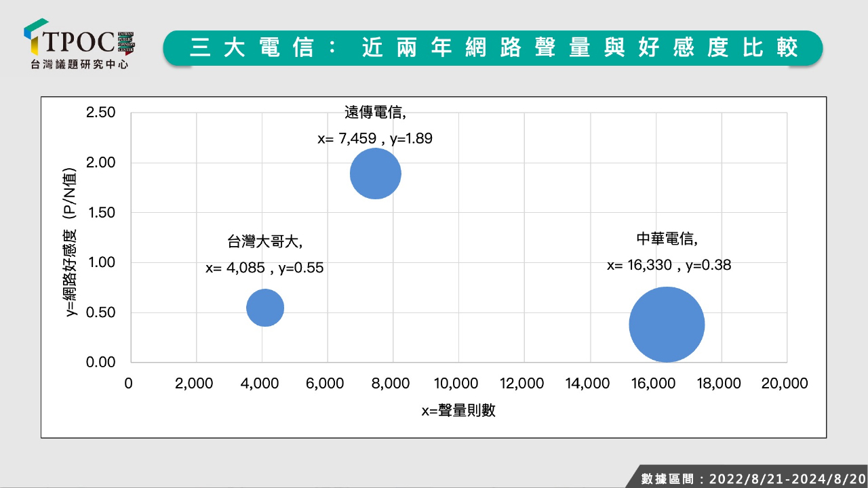Viewport: 868px width, 488px height.
Task: Select the 台灣議題研究中心 logo text
Action: tap(79, 64)
